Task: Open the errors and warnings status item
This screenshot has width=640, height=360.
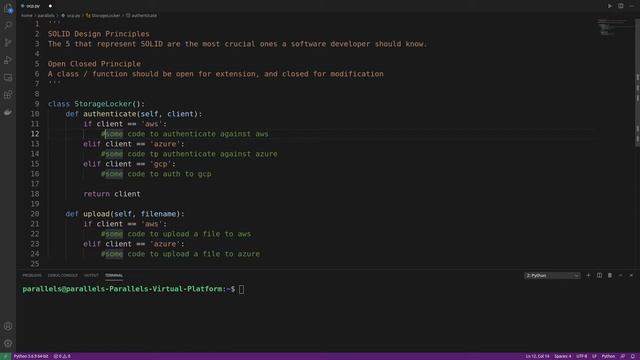Action: (x=62, y=356)
